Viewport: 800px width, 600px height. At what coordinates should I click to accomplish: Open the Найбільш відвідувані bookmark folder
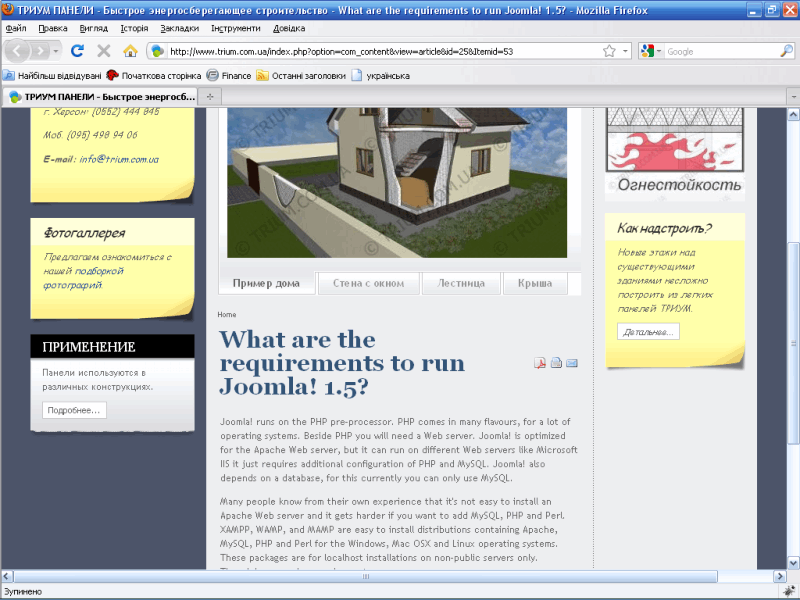[x=52, y=76]
